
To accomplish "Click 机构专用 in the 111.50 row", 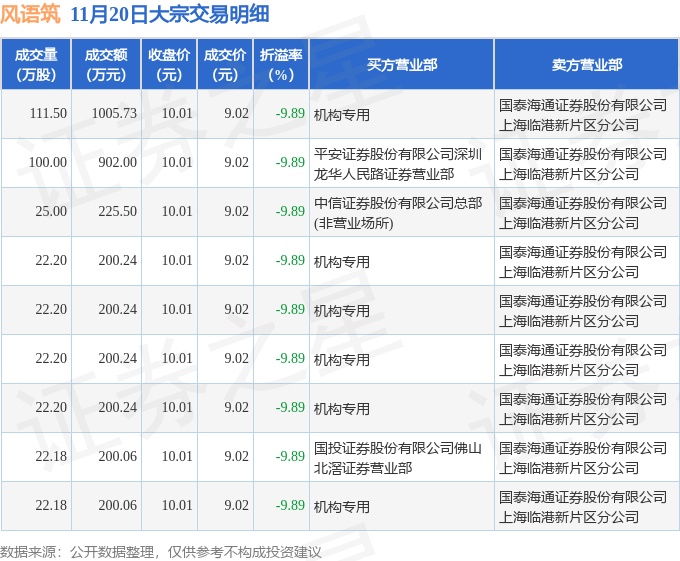I will (342, 115).
